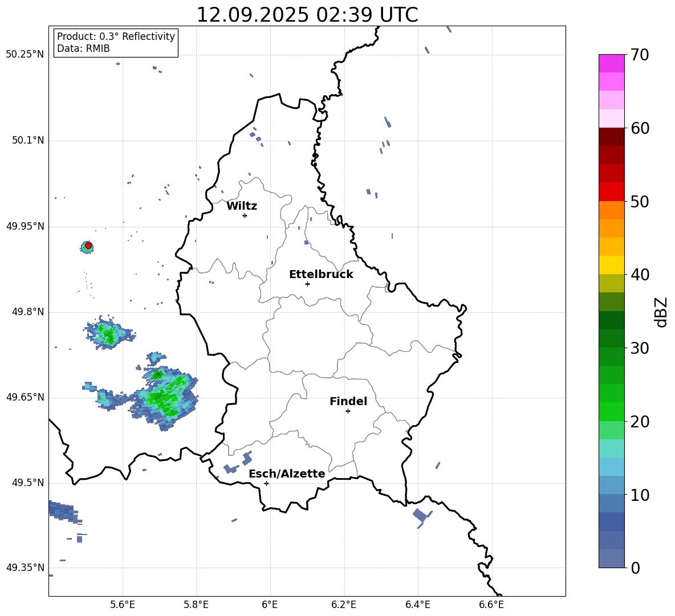
Task: Click the 49.65°N latitude label
Action: pos(25,397)
